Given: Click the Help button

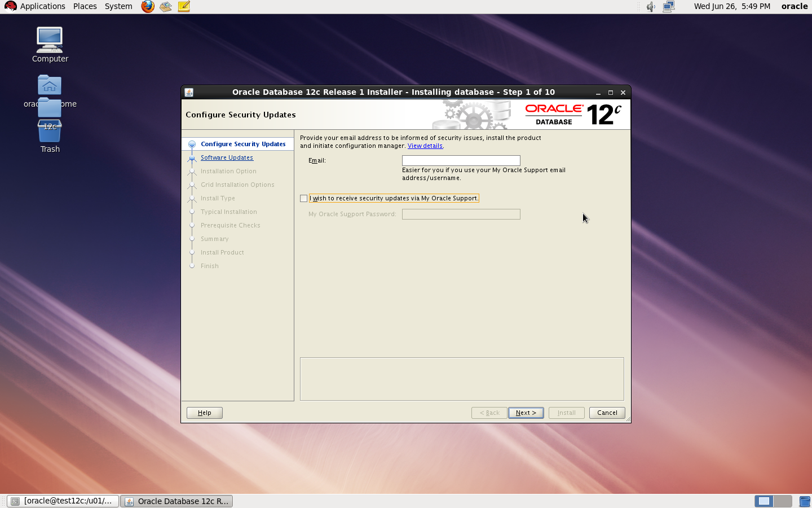Looking at the screenshot, I should 204,413.
